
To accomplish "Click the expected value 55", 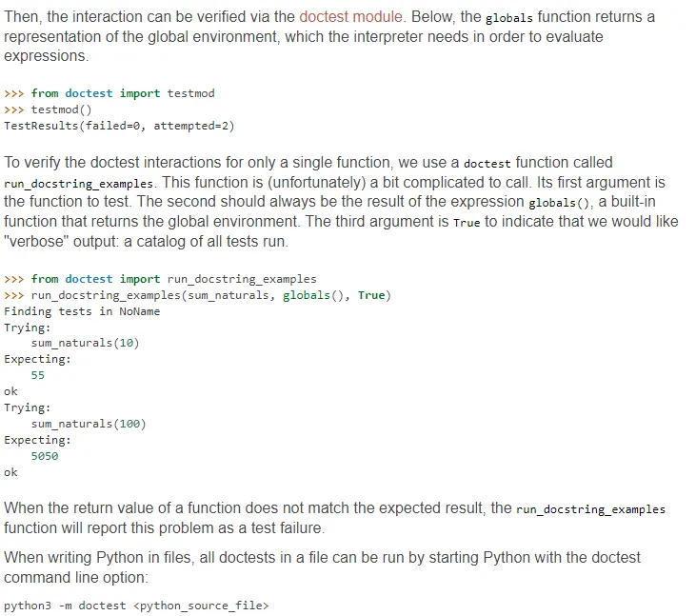I will 38,376.
